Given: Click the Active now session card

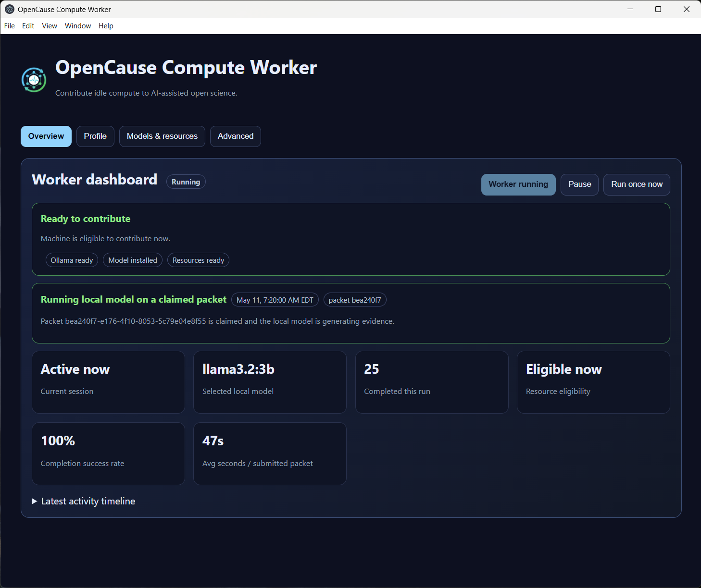Looking at the screenshot, I should point(108,382).
